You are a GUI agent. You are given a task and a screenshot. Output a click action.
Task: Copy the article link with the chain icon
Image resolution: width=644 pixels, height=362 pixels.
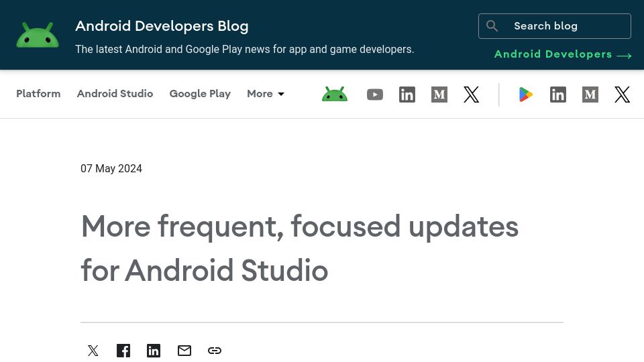pyautogui.click(x=215, y=351)
